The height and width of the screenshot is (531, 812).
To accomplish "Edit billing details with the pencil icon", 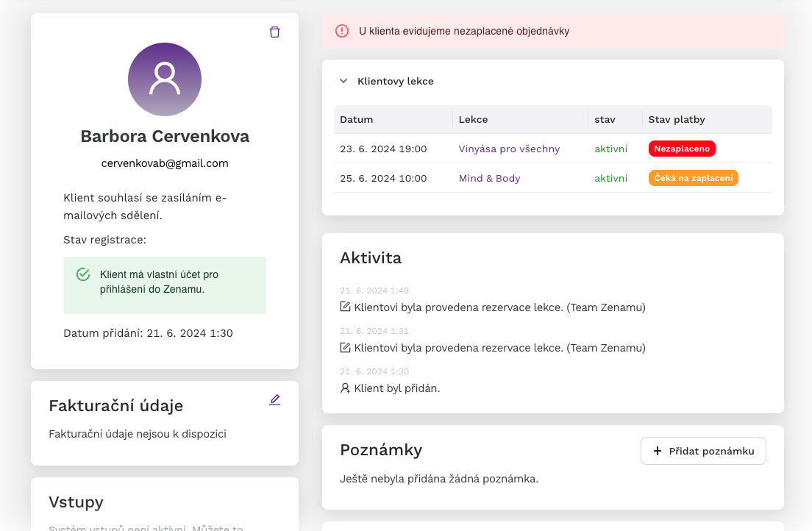I will 274,400.
